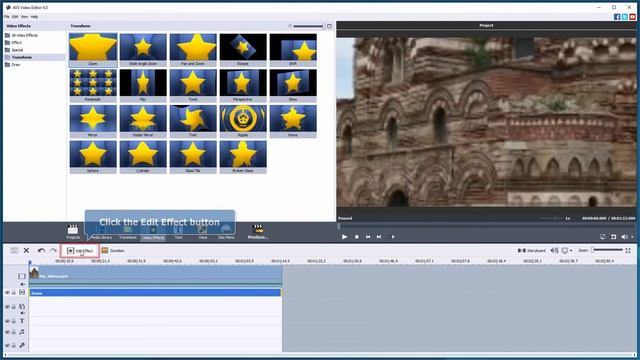This screenshot has width=640, height=360.
Task: Stop playback in the preview
Action: pyautogui.click(x=356, y=237)
